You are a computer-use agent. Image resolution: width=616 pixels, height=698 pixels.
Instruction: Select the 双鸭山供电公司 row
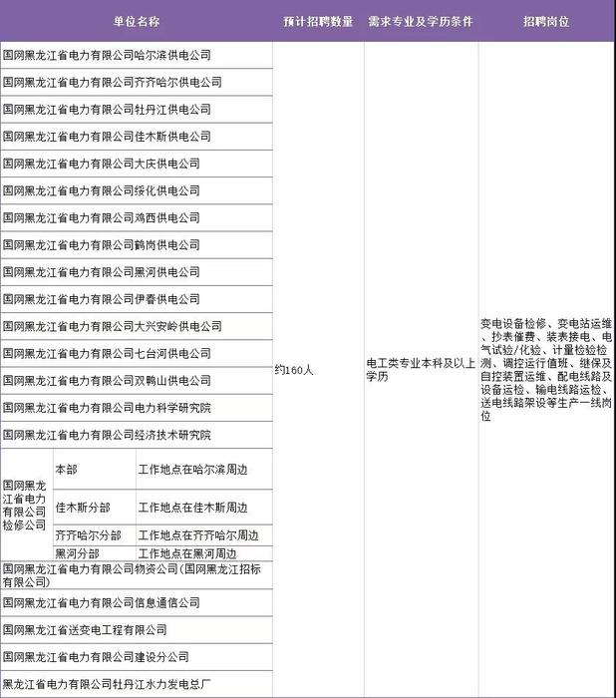(x=137, y=381)
